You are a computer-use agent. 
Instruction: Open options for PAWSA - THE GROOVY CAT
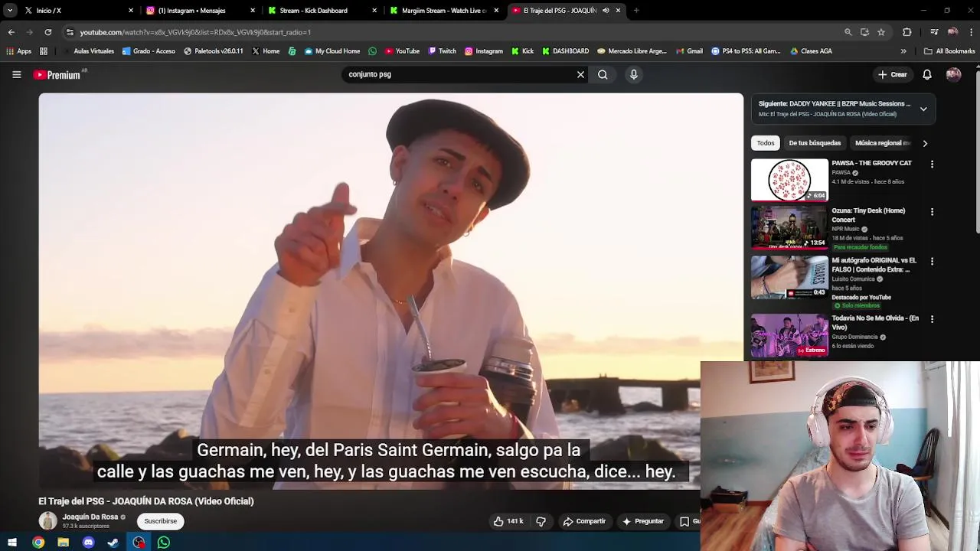coord(932,165)
